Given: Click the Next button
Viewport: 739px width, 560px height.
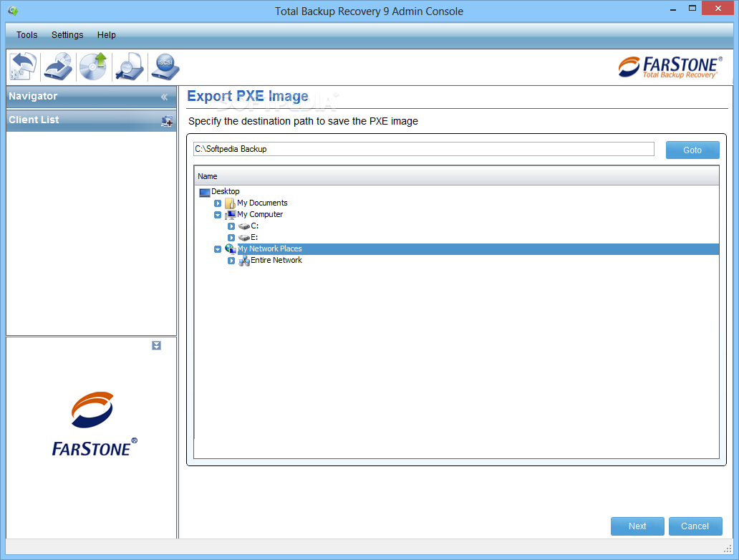Looking at the screenshot, I should click(x=637, y=526).
